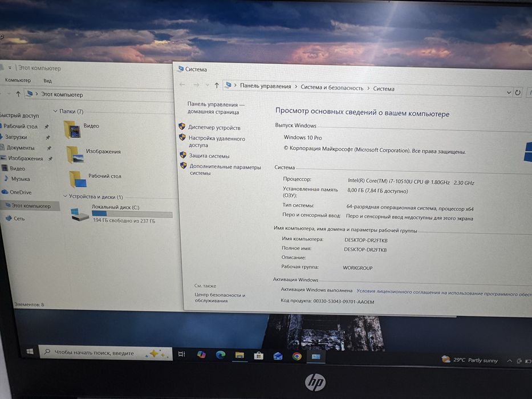The image size is (532, 399).
Task: Click shield icon beside Защита системы
Action: pyautogui.click(x=183, y=155)
